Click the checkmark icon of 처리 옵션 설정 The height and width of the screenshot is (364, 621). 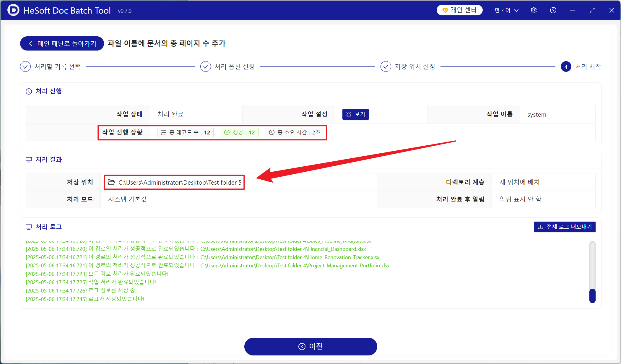click(206, 67)
